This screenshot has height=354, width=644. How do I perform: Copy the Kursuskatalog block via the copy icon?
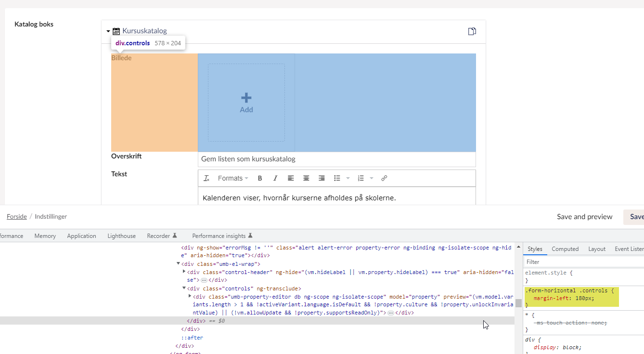click(472, 31)
